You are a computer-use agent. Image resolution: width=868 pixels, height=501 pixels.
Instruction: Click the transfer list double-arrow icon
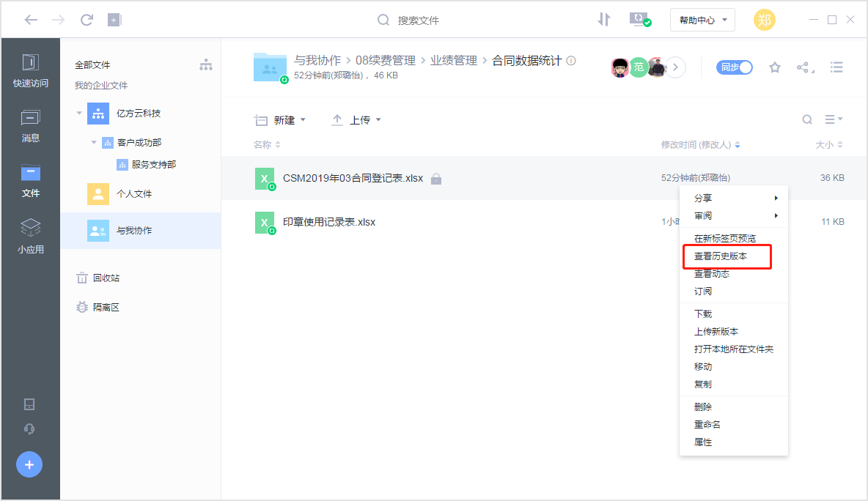[604, 20]
